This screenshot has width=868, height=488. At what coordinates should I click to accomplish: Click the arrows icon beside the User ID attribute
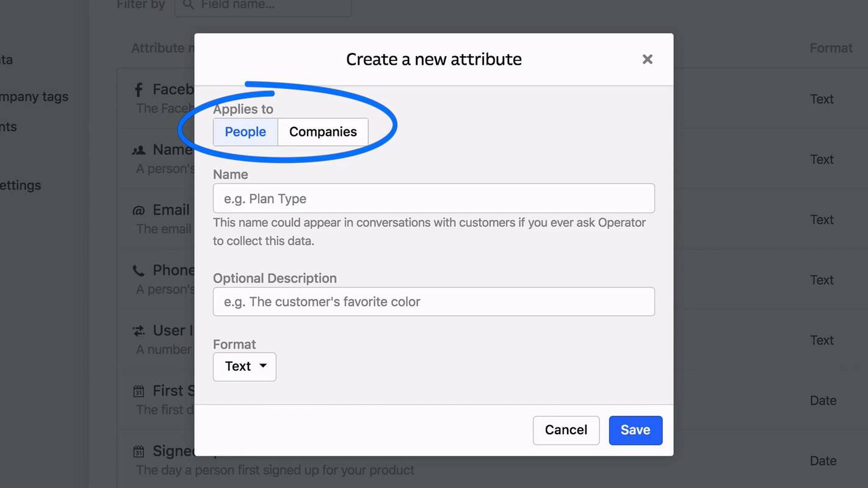point(137,330)
